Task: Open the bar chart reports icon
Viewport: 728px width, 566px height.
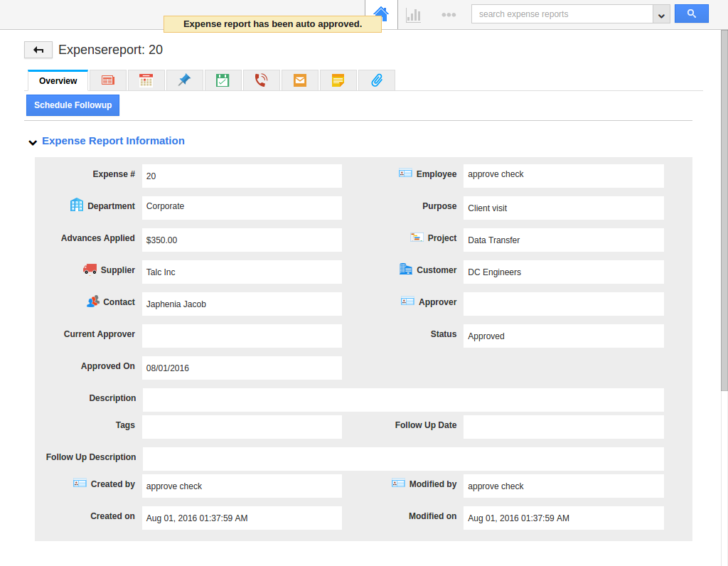Action: (x=413, y=14)
